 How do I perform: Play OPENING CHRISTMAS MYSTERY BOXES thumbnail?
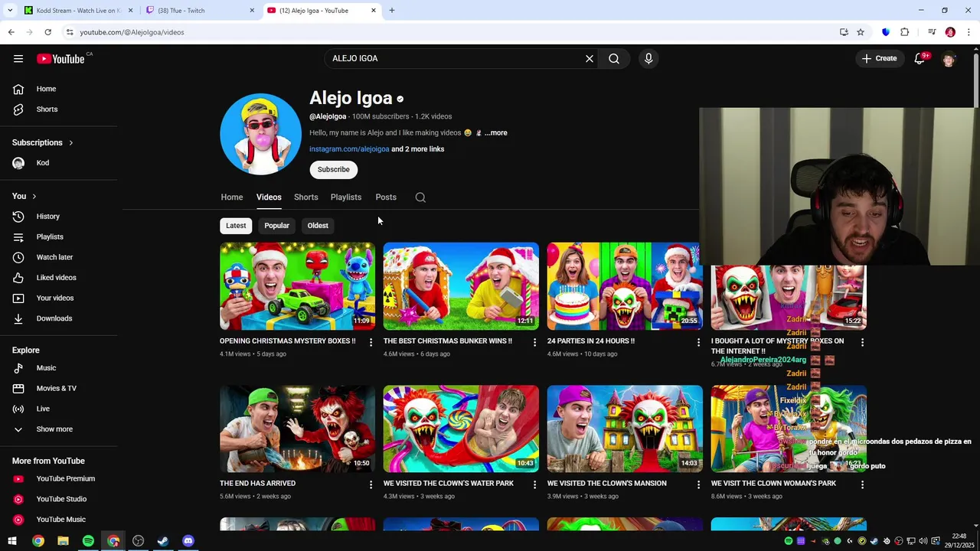click(297, 286)
